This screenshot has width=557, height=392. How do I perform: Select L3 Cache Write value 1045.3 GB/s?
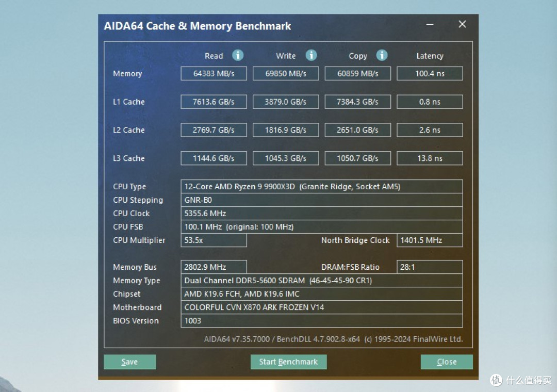[286, 158]
